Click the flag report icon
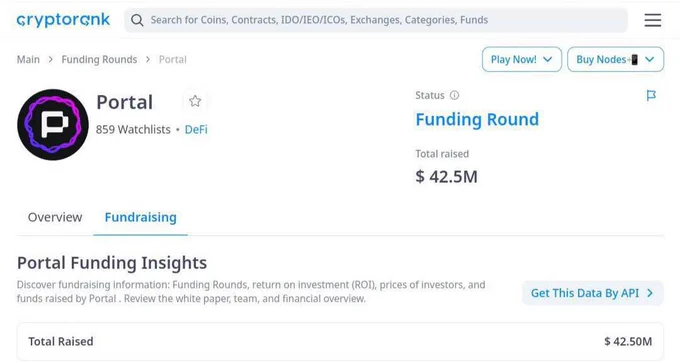The width and height of the screenshot is (680, 363). coord(651,95)
